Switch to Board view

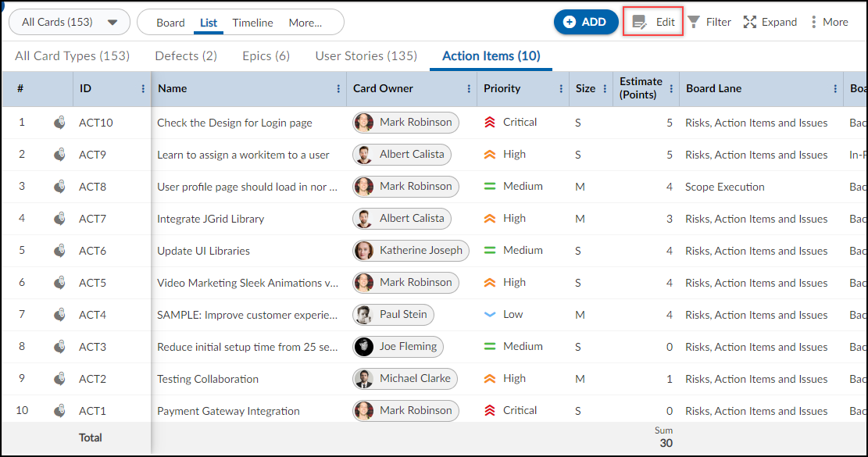(x=171, y=22)
